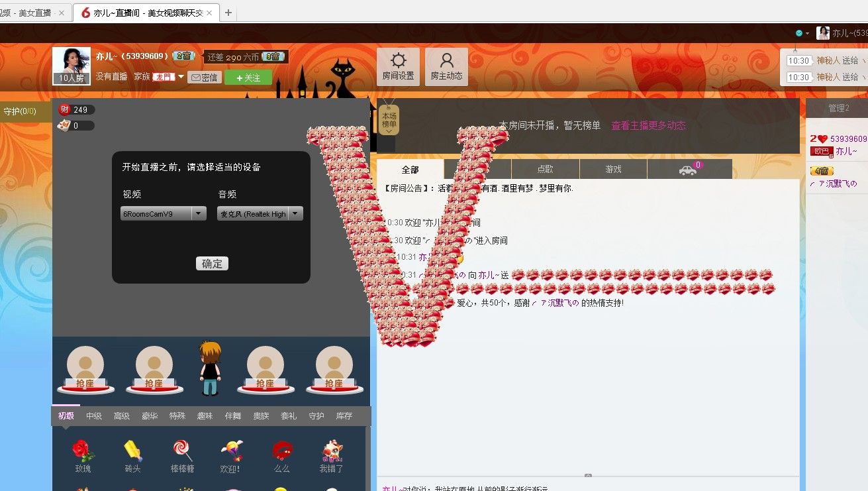Viewport: 868px width, 491px height.
Task: Open the 套礼 gift tab
Action: point(289,416)
